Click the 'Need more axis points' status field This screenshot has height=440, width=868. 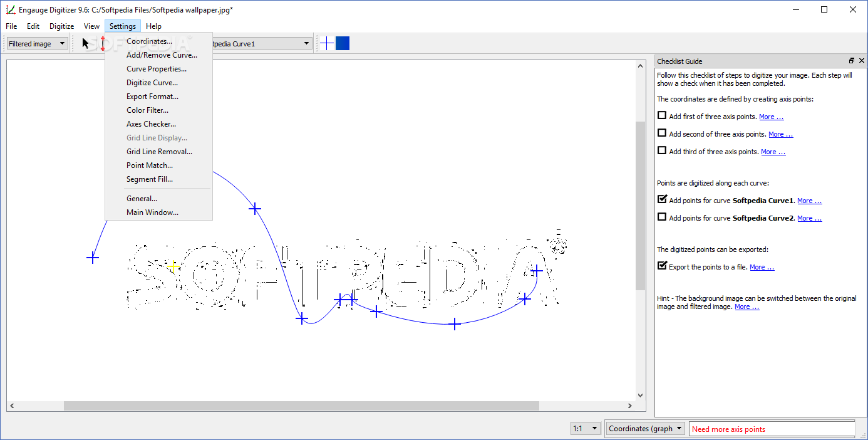pyautogui.click(x=772, y=429)
